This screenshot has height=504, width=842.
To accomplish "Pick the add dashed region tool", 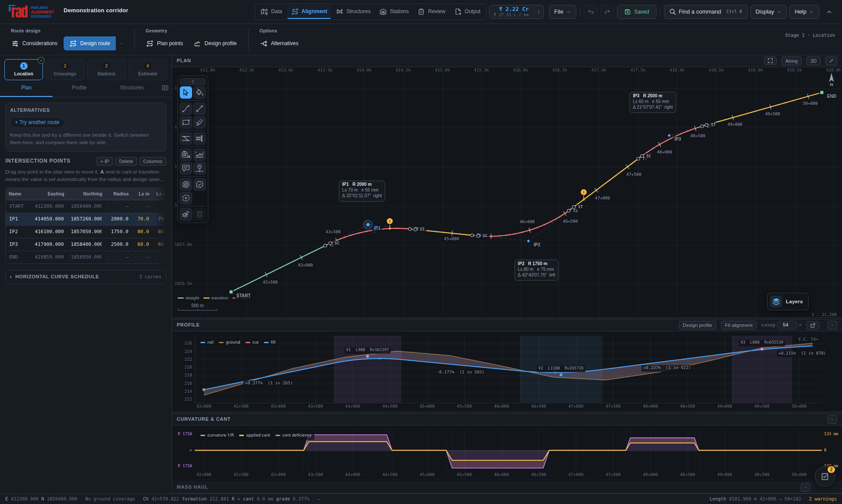I will [x=186, y=198].
